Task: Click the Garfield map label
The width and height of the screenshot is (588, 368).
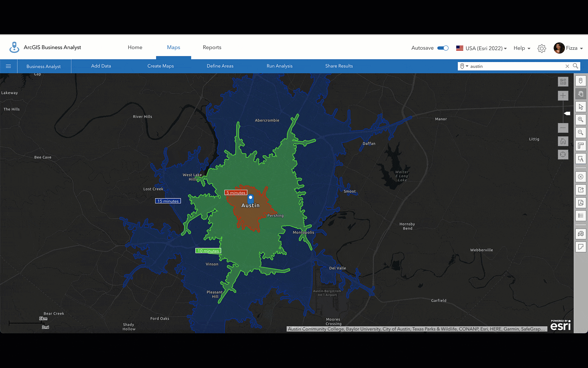Action: pyautogui.click(x=439, y=301)
